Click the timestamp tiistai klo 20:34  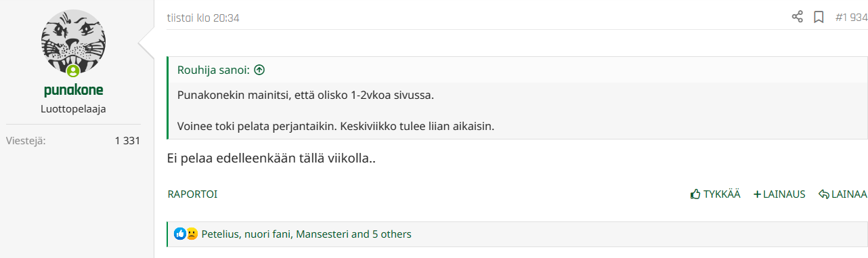pyautogui.click(x=203, y=18)
